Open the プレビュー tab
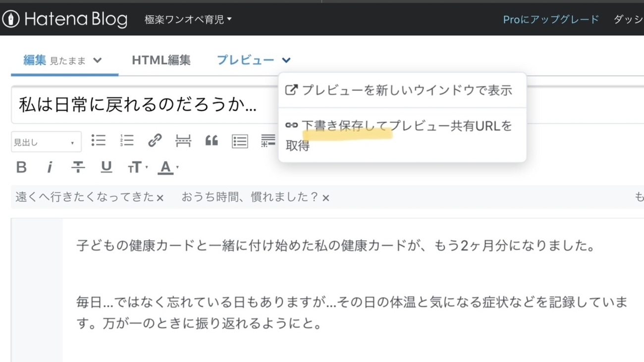Viewport: 644px width, 362px height. (x=245, y=60)
